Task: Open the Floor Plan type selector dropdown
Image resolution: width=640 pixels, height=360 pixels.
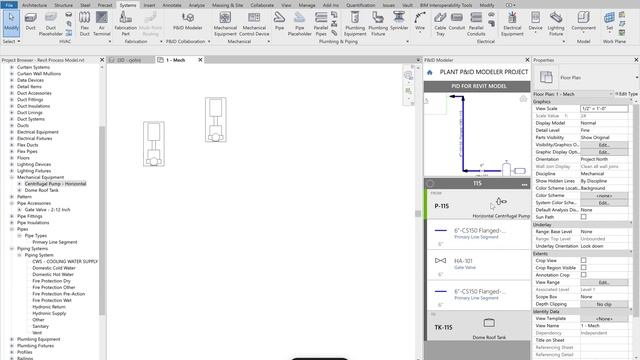Action: pos(636,77)
